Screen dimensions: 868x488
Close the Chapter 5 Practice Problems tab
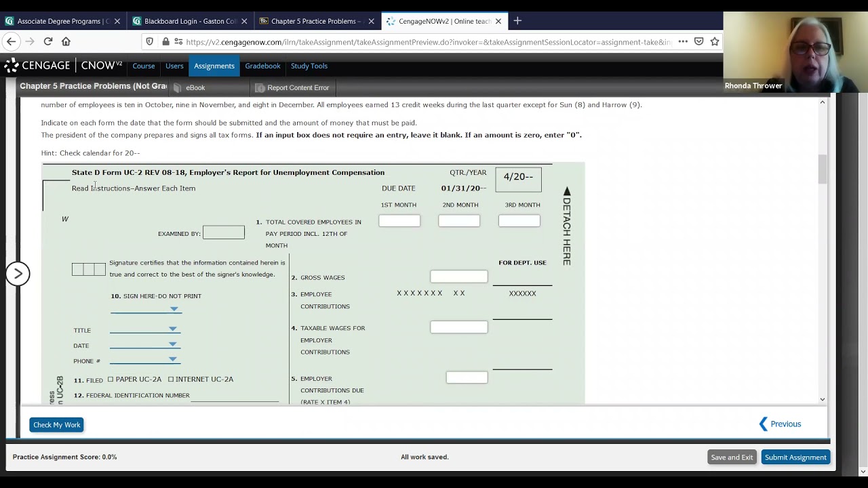(x=371, y=21)
